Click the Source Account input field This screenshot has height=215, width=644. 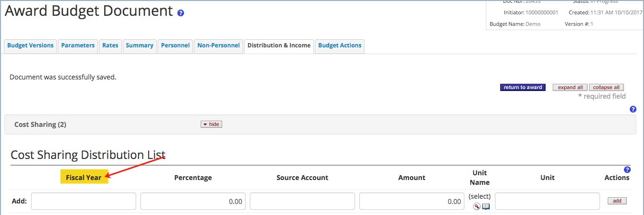[x=302, y=201]
